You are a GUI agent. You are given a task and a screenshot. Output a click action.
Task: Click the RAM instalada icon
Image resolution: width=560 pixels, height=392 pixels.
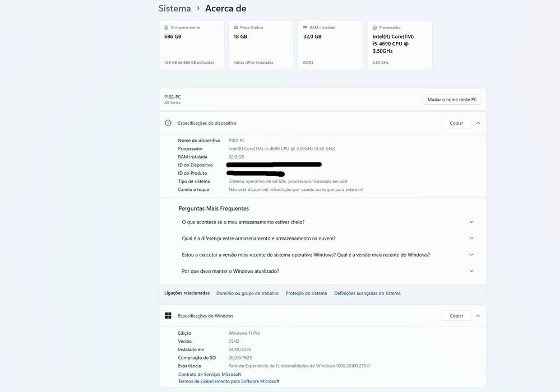tap(305, 27)
